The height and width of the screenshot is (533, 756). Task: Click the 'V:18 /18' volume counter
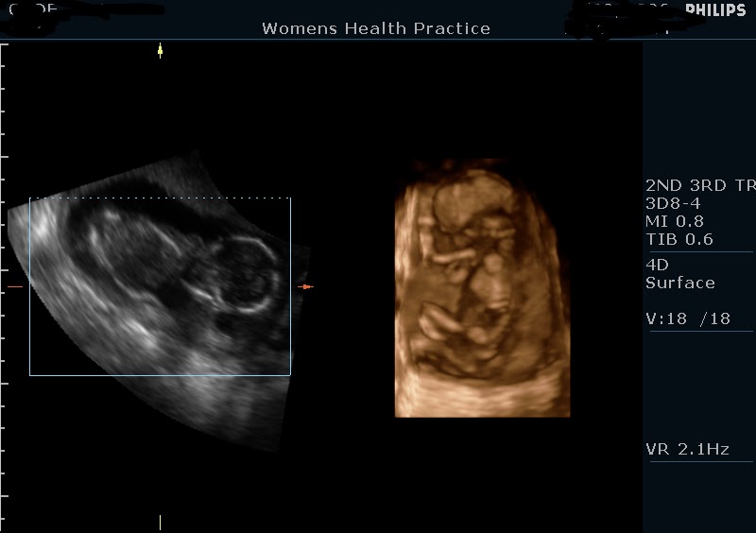[x=688, y=318]
